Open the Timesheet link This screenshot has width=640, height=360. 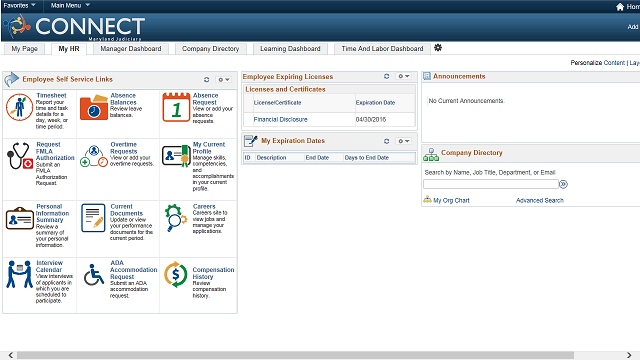click(51, 95)
